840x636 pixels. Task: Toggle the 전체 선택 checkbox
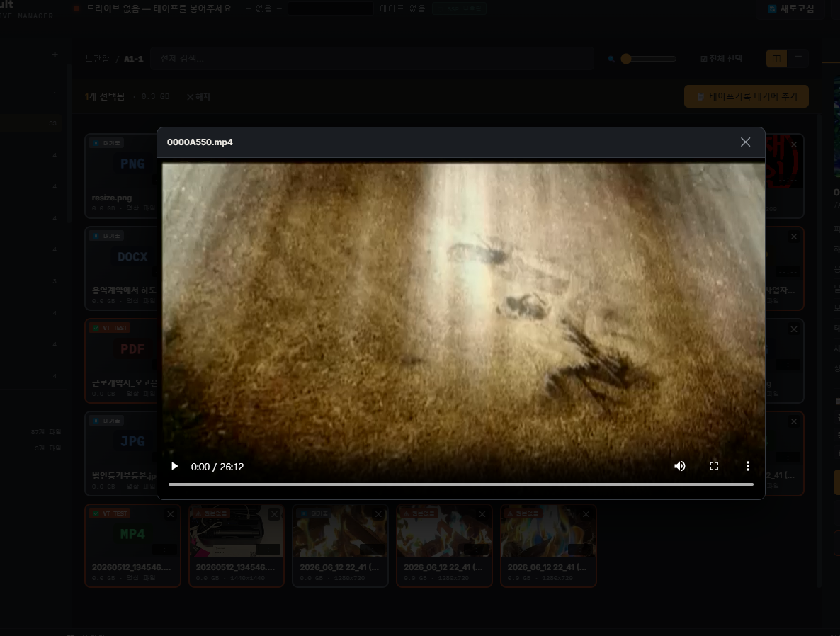721,59
